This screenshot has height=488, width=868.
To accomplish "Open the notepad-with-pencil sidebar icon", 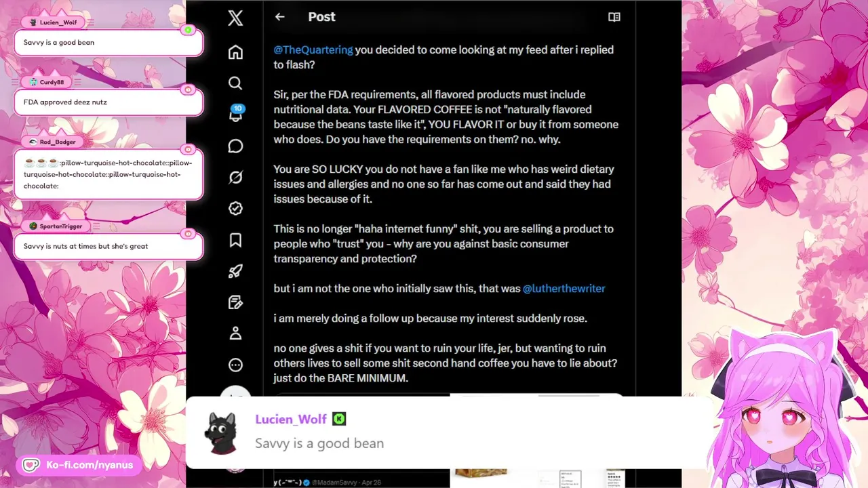I will click(235, 302).
